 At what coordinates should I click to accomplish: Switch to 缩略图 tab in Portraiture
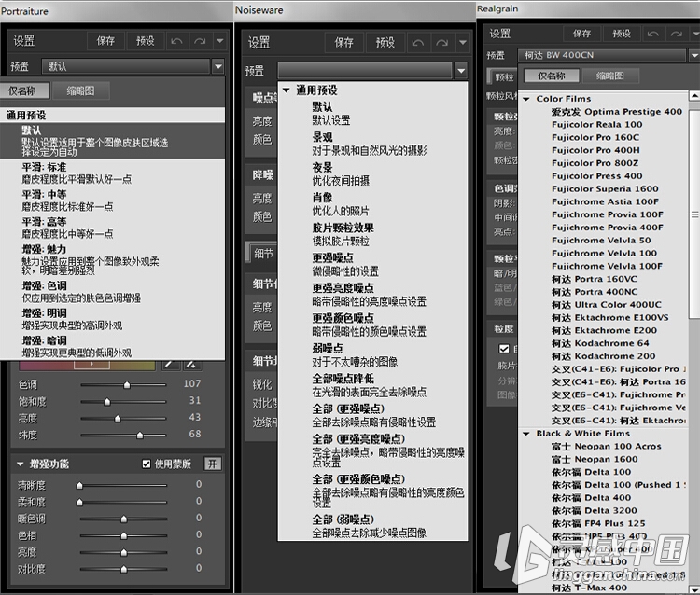tap(80, 91)
